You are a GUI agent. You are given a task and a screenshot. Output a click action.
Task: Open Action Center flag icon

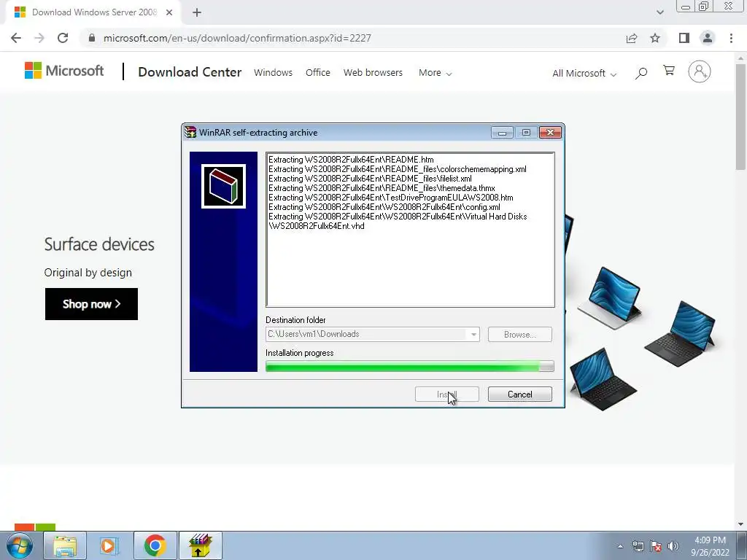pos(656,546)
